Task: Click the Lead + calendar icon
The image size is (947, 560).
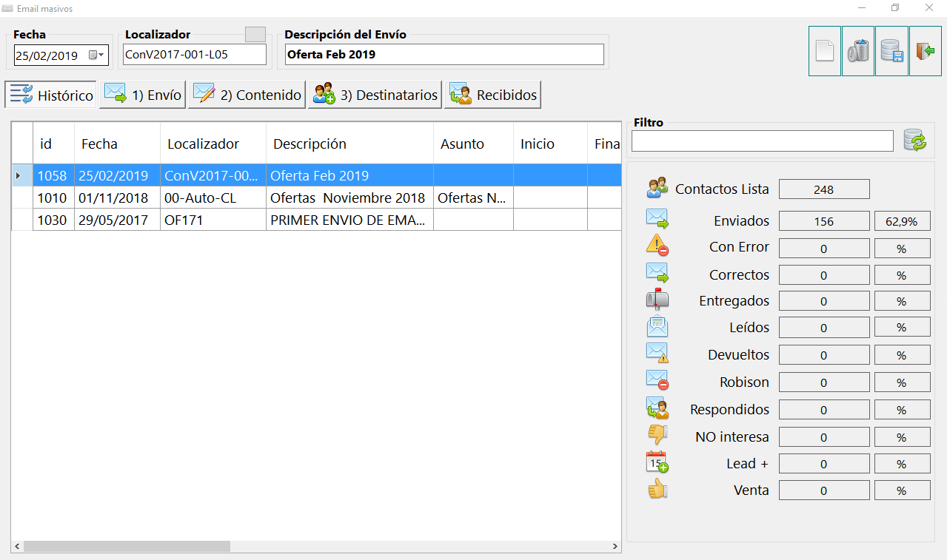Action: [657, 462]
